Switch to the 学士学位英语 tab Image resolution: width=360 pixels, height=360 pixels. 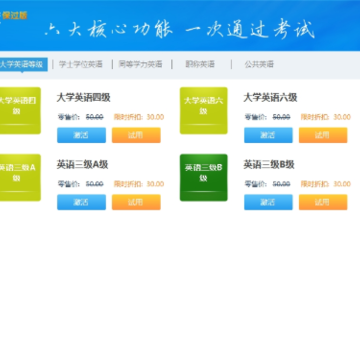81,64
